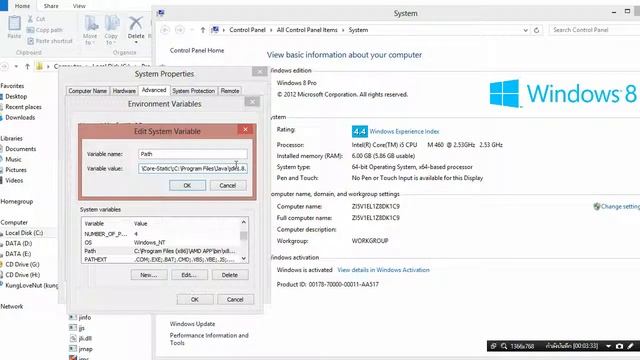Click the pencil icon in recorder bar
This screenshot has height=360, width=640.
[x=631, y=346]
